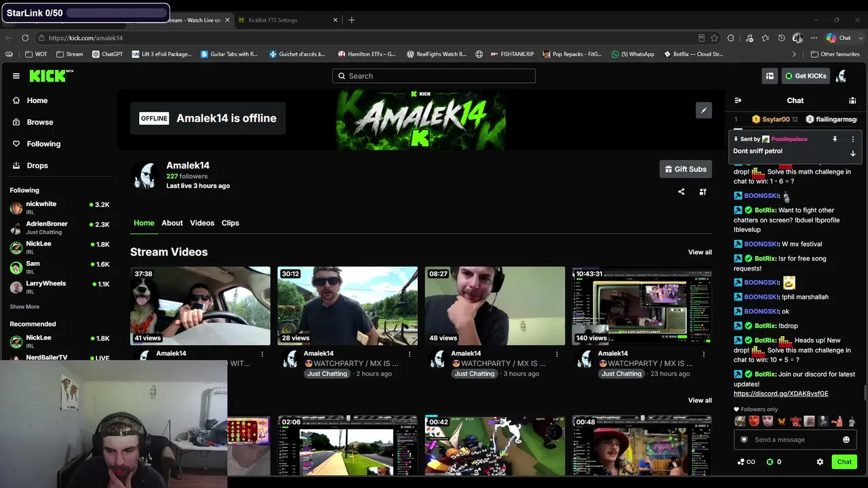Open pinned message more options
The height and width of the screenshot is (488, 868).
pyautogui.click(x=853, y=139)
